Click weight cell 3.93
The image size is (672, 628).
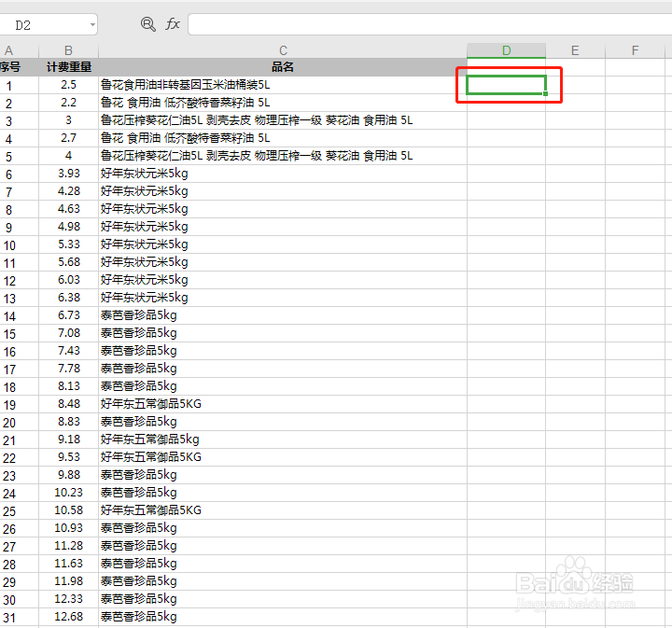point(68,174)
